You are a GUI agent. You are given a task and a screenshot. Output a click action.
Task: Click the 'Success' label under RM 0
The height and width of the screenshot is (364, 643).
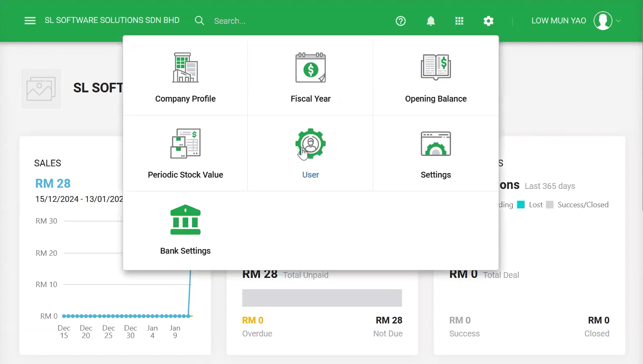464,333
